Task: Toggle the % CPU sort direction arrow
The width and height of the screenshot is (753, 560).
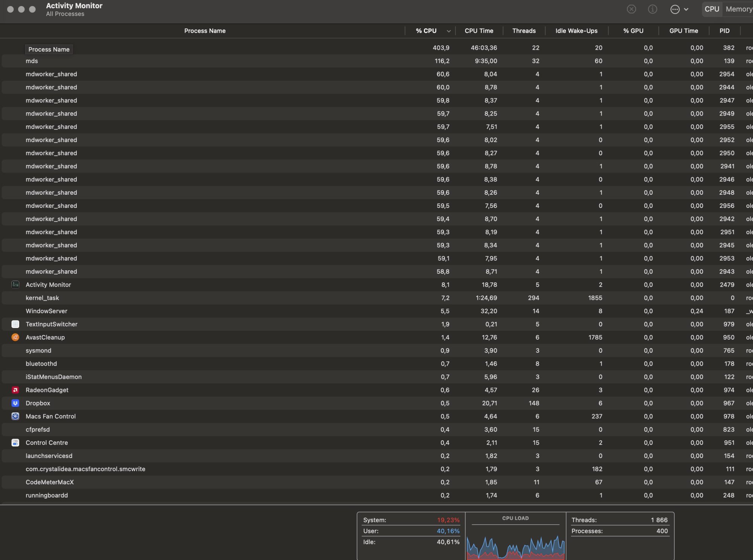Action: 448,31
